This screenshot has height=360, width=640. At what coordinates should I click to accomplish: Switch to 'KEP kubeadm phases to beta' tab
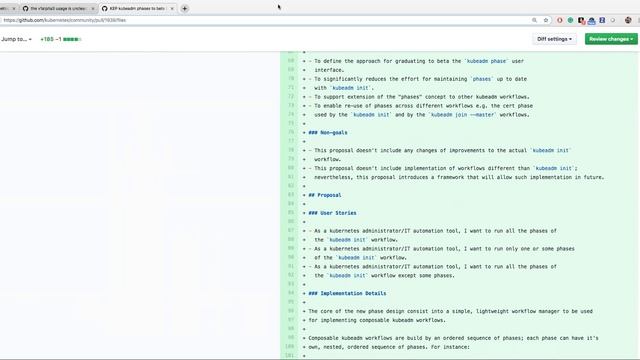point(137,8)
